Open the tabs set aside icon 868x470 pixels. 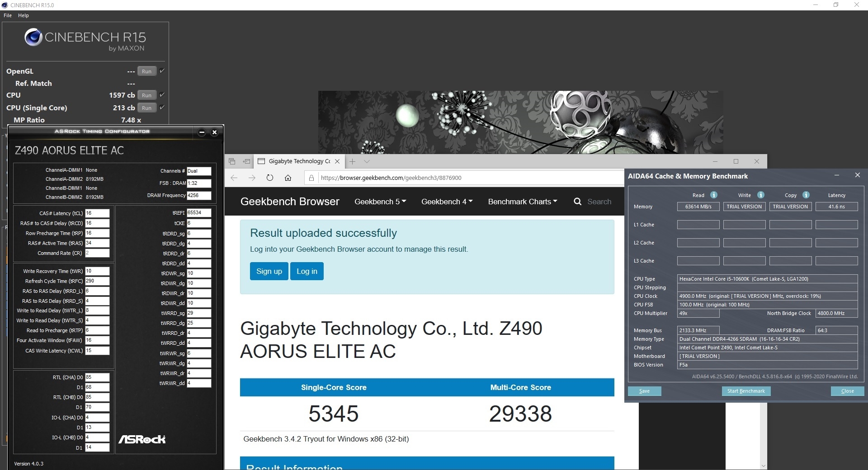[x=232, y=161]
